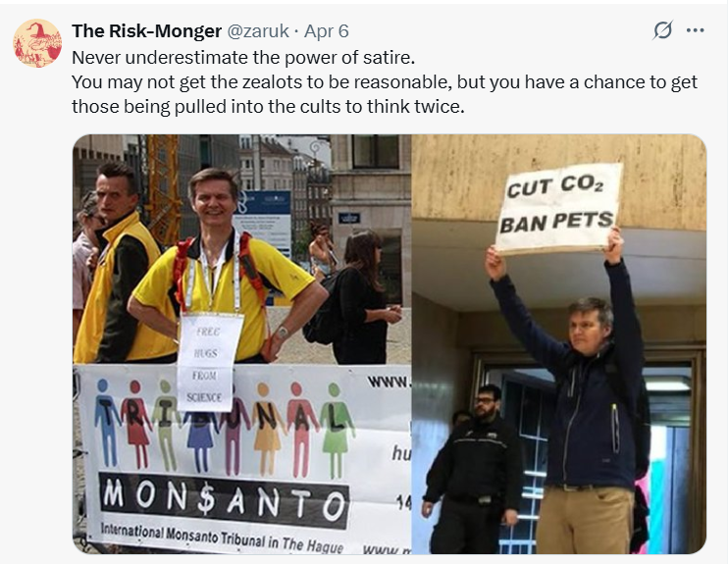Click the CUT CO2 BAN PETS sign
Image resolution: width=728 pixels, height=564 pixels.
pyautogui.click(x=559, y=208)
